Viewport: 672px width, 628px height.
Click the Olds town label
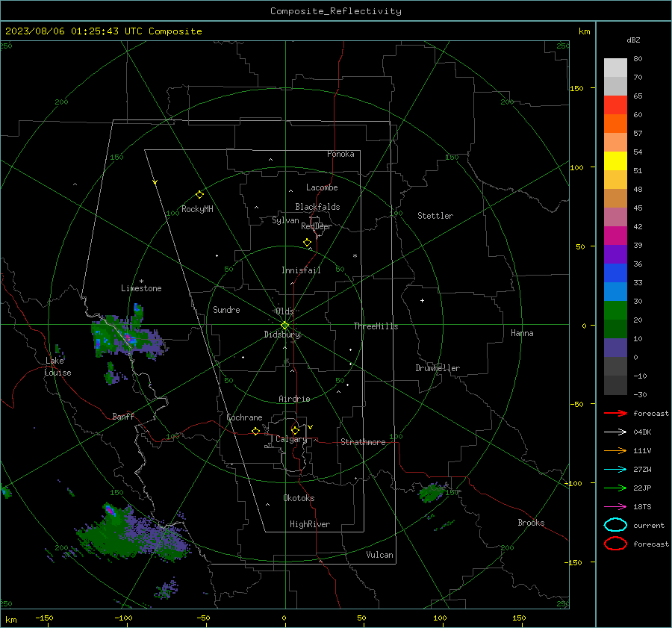click(284, 311)
